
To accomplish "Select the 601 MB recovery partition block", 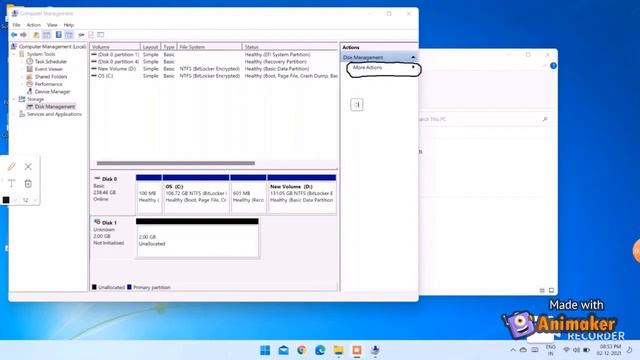I will [x=248, y=194].
